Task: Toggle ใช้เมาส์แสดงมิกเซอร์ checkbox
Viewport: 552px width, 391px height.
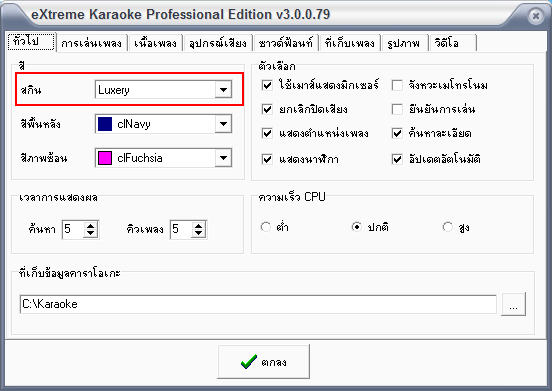Action: click(267, 85)
